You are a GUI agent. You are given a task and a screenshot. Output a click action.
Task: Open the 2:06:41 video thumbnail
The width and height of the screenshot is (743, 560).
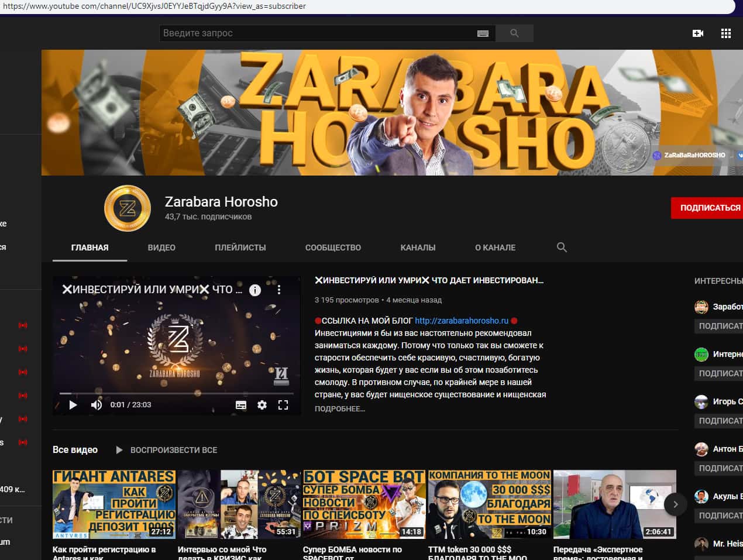click(x=614, y=504)
